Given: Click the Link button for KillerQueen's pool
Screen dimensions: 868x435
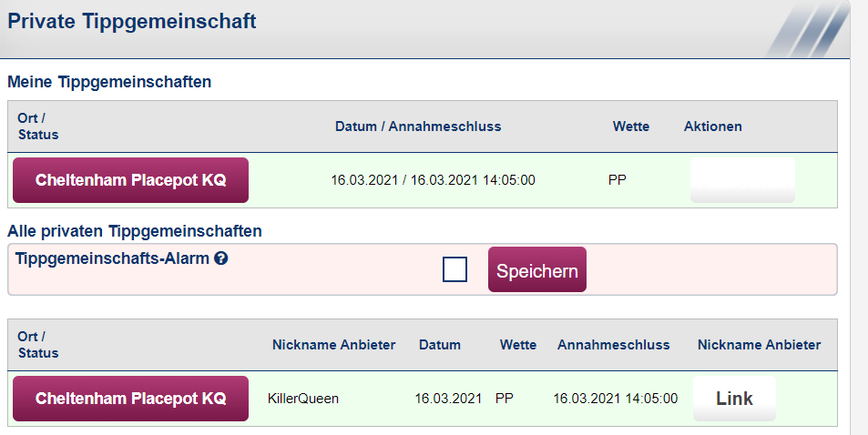Looking at the screenshot, I should point(734,399).
